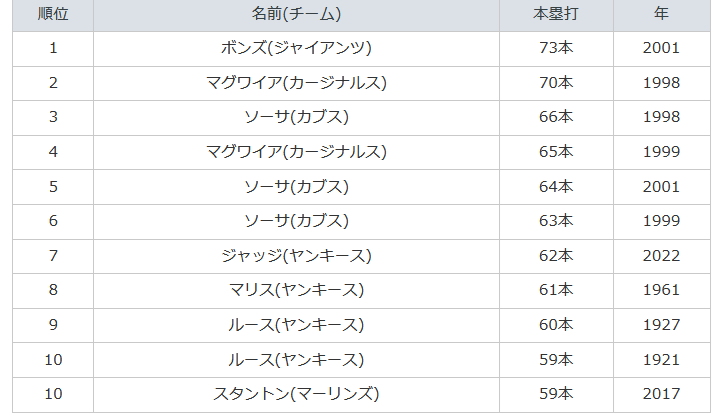714x418 pixels.
Task: Select the year 1961 cell
Action: [x=662, y=290]
